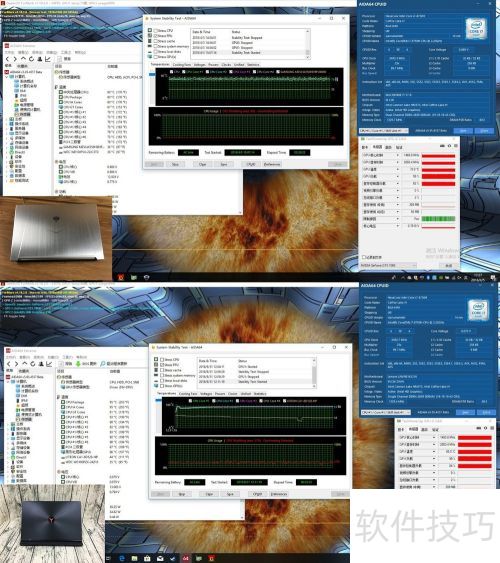Click Back arrow in upper AIDA64 toolbar
Screen dimensions: 500x563
coord(8,59)
